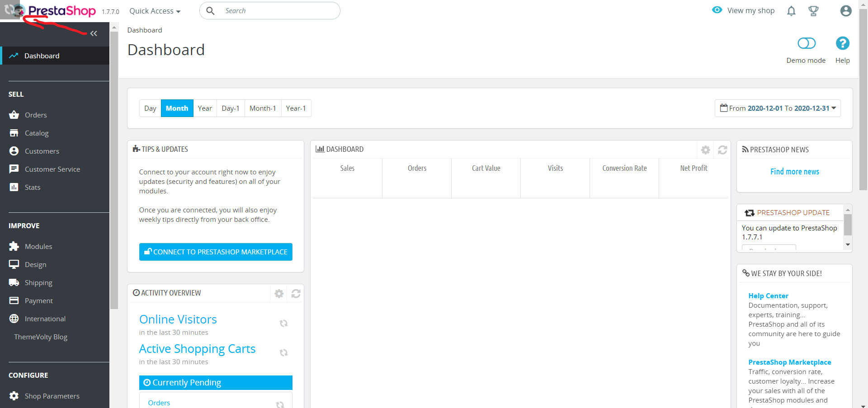Click the Active Shopping Carts heading
The height and width of the screenshot is (408, 868).
pos(197,349)
